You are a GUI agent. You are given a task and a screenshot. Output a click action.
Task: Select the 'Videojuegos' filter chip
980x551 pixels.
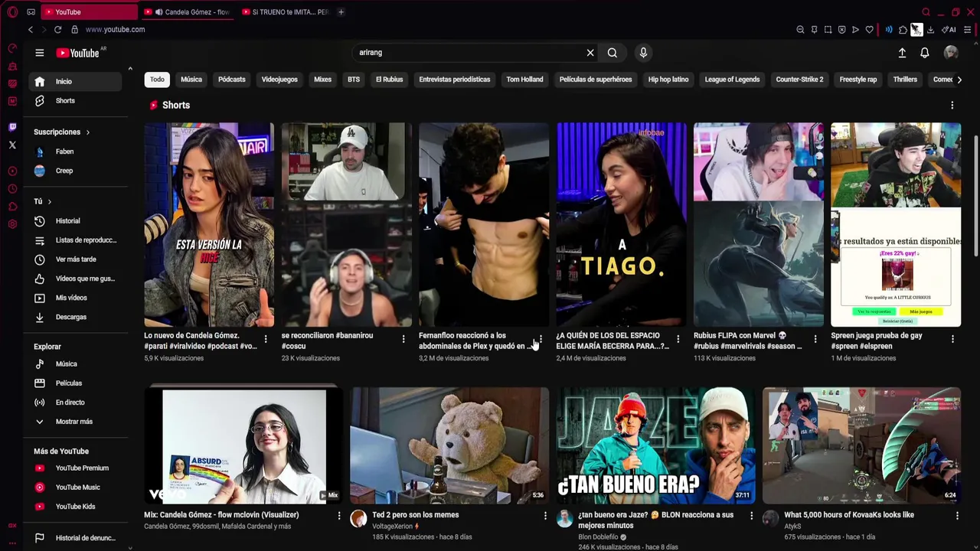(279, 80)
